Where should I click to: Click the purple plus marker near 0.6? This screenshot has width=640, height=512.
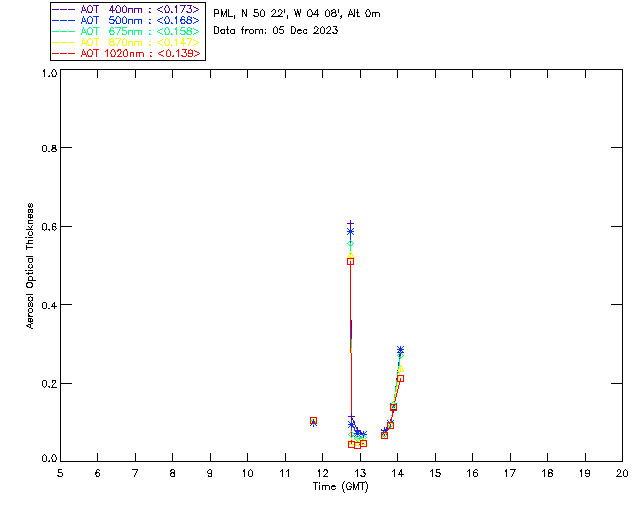point(350,224)
